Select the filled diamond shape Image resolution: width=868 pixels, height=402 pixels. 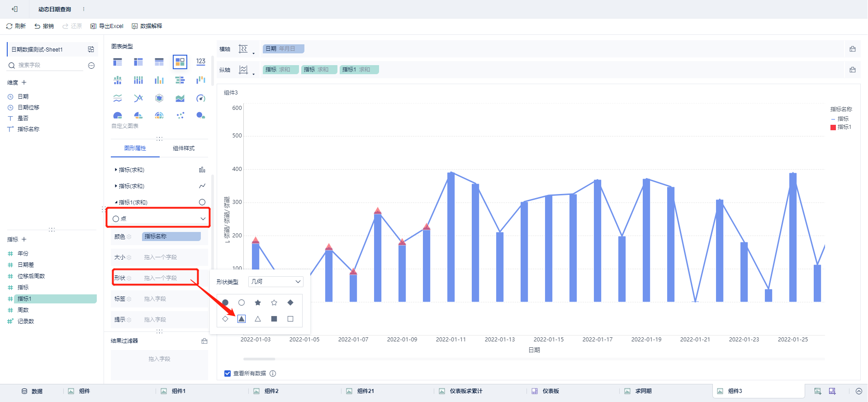pos(290,303)
